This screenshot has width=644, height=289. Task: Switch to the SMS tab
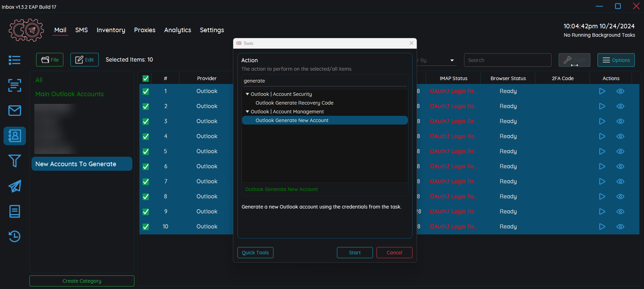coord(82,30)
